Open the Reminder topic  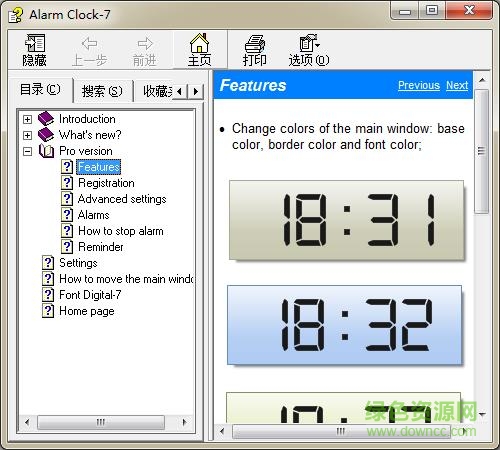click(x=101, y=247)
